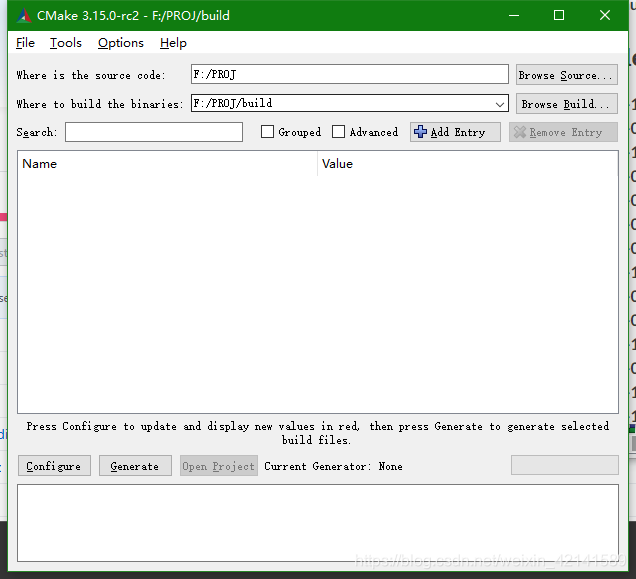Enable the Advanced checkbox
The height and width of the screenshot is (579, 636).
(338, 131)
